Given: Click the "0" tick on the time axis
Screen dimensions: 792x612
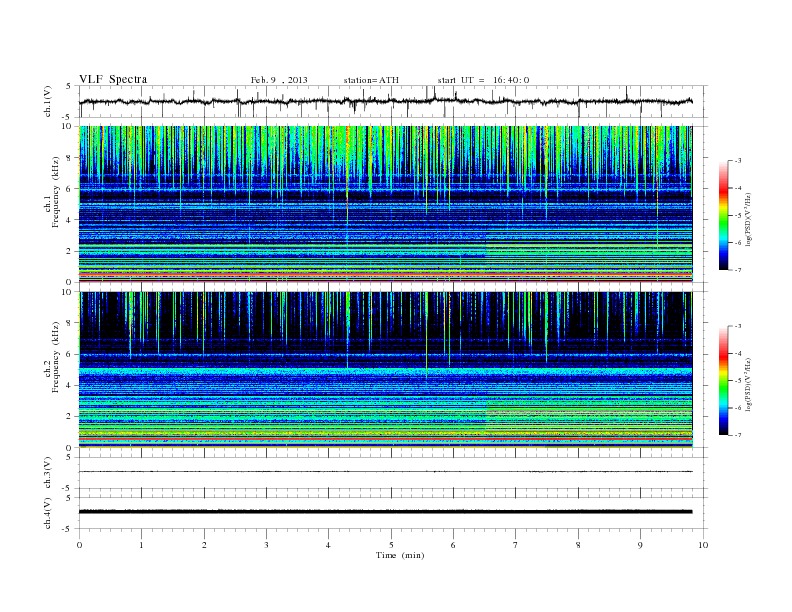Looking at the screenshot, I should point(79,545).
